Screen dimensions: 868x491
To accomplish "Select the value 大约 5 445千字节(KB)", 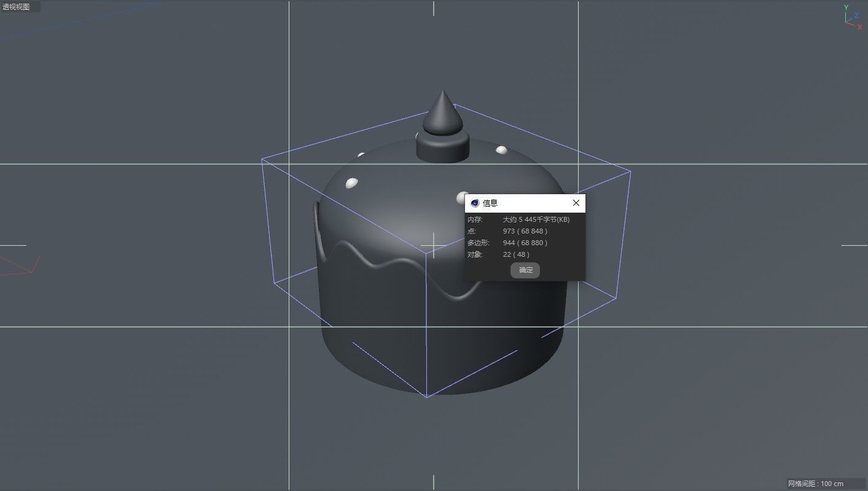I will click(536, 219).
